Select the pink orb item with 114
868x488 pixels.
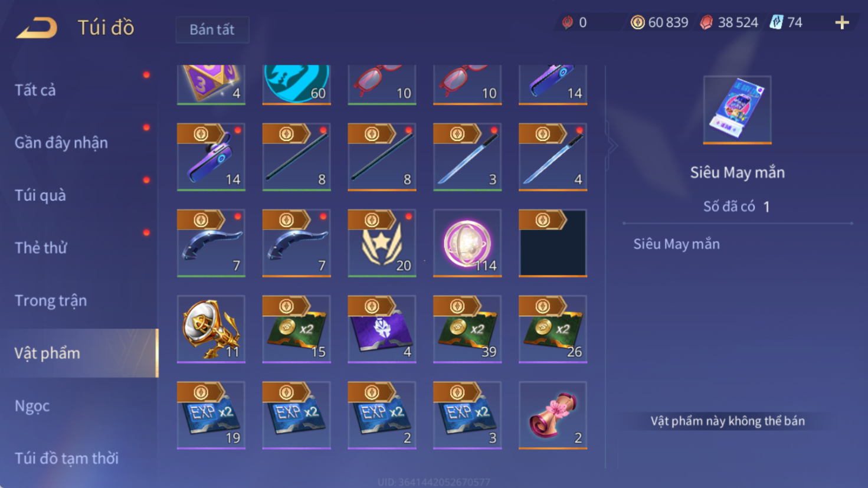click(467, 243)
